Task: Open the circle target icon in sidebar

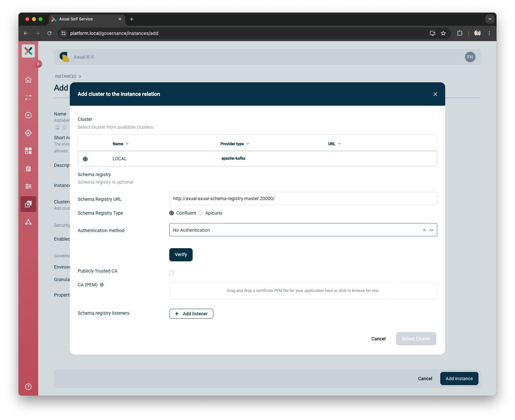Action: coord(28,115)
